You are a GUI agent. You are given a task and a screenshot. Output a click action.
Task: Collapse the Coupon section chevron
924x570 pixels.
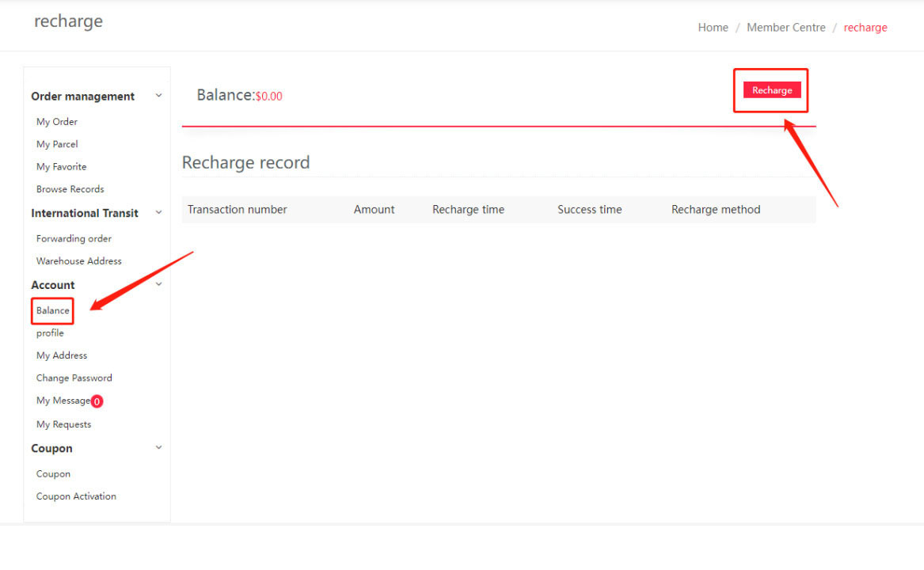158,447
